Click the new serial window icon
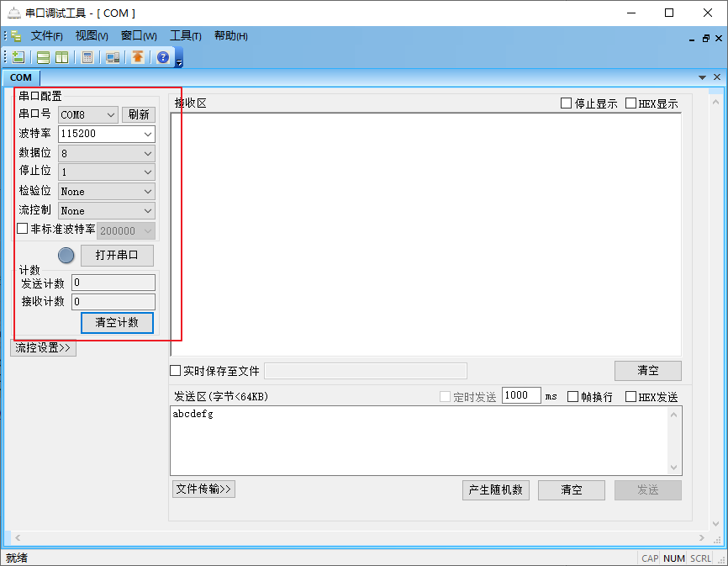Image resolution: width=728 pixels, height=566 pixels. pyautogui.click(x=18, y=56)
